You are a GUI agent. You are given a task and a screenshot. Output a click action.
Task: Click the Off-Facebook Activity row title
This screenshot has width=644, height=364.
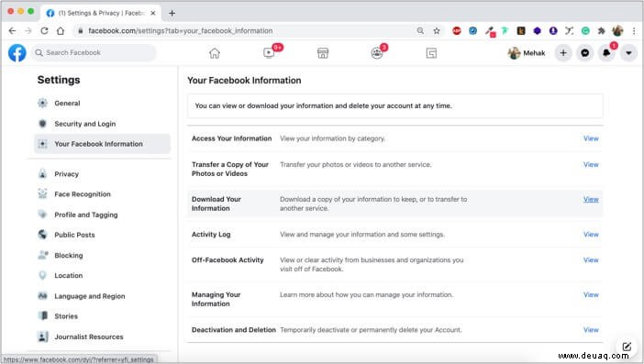pos(228,260)
